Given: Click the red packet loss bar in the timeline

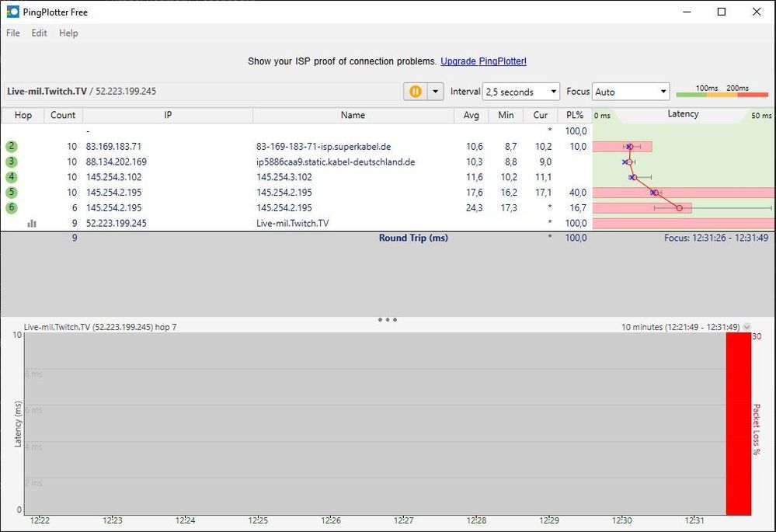Looking at the screenshot, I should [739, 424].
